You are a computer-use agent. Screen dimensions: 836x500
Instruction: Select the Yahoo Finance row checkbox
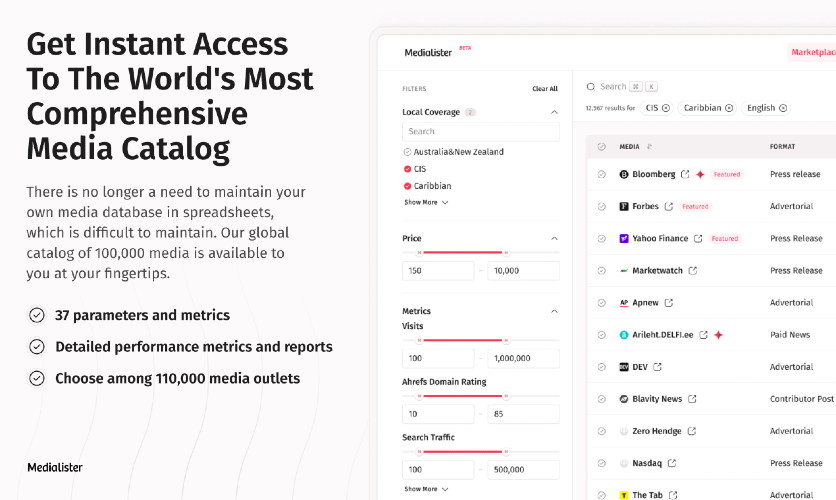(x=601, y=238)
